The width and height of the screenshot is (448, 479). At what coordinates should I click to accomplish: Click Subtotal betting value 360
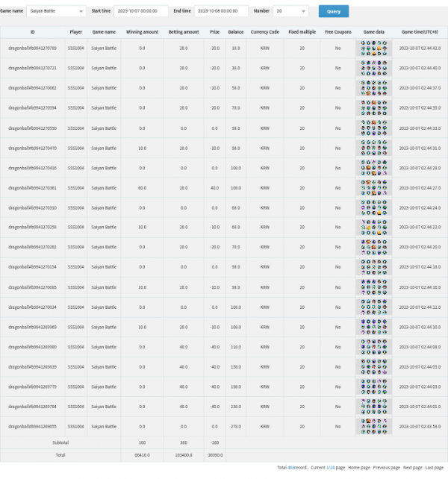click(184, 442)
